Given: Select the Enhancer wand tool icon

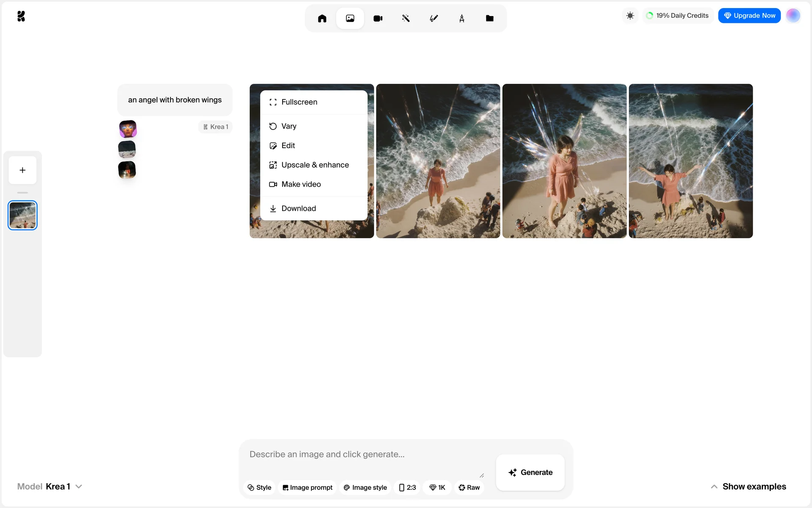Looking at the screenshot, I should 406,18.
